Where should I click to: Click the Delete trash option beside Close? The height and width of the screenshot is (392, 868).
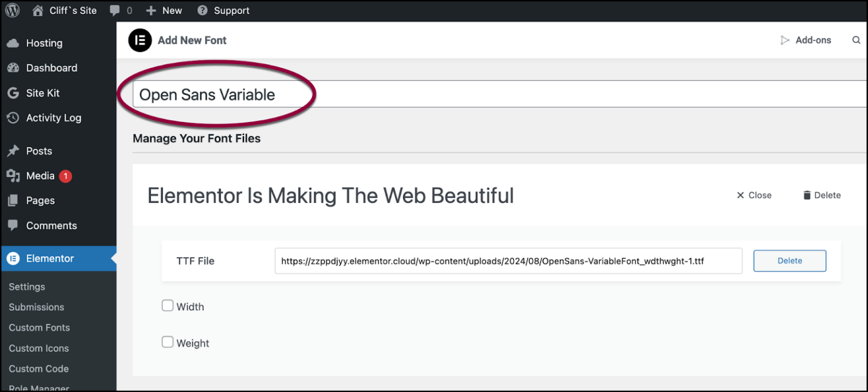pyautogui.click(x=821, y=195)
